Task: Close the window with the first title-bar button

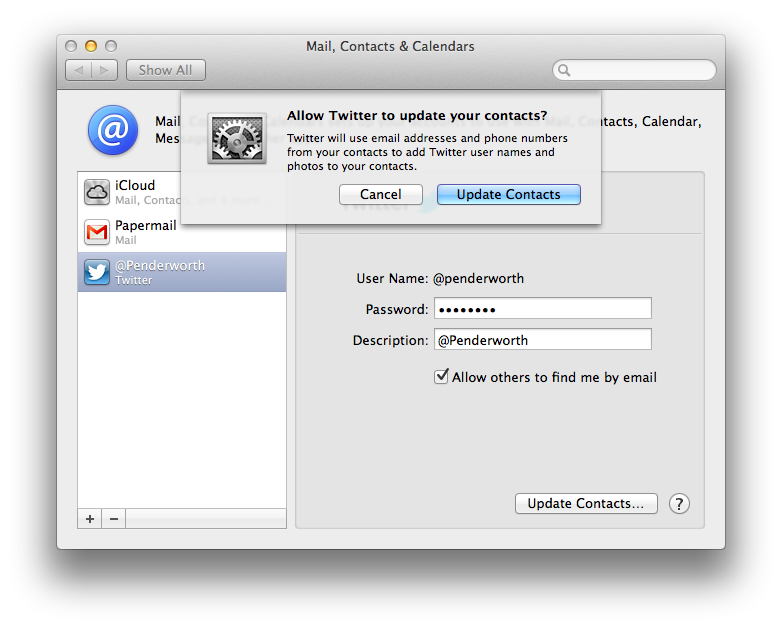Action: click(71, 46)
